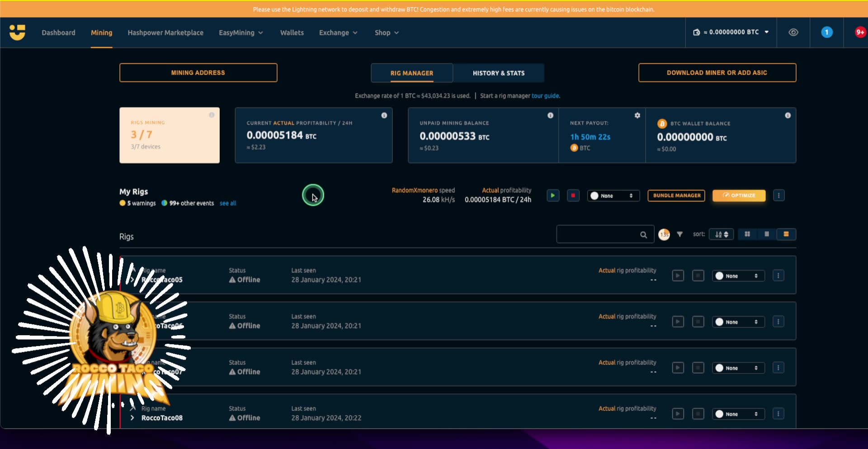Click the OPTIMIZE button
The image size is (868, 449).
coord(739,195)
